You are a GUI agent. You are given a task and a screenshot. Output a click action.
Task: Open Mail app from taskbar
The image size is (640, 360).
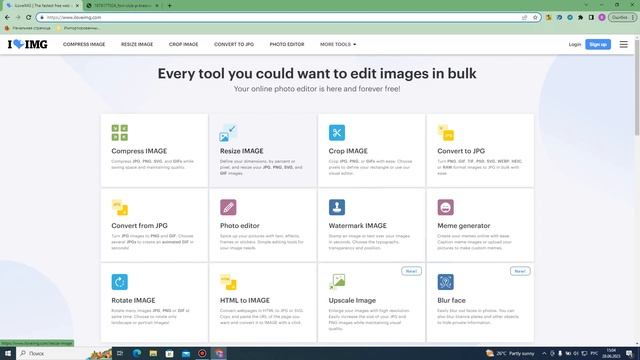click(186, 353)
